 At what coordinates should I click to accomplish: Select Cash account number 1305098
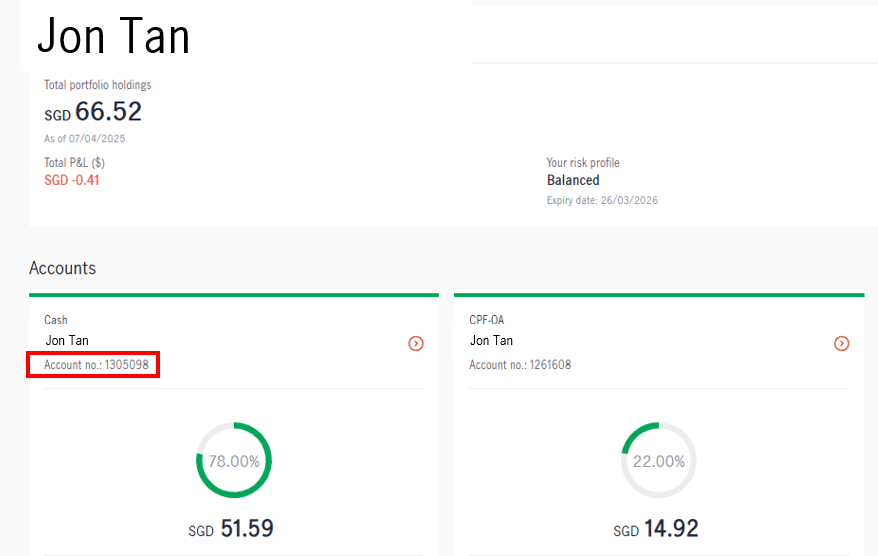96,365
